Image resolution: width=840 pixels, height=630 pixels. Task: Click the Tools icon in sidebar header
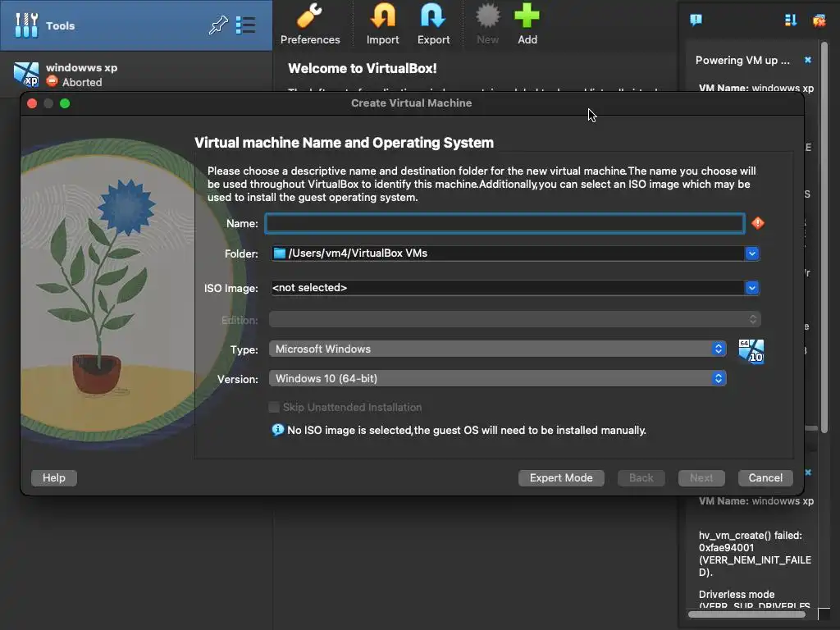coord(26,25)
